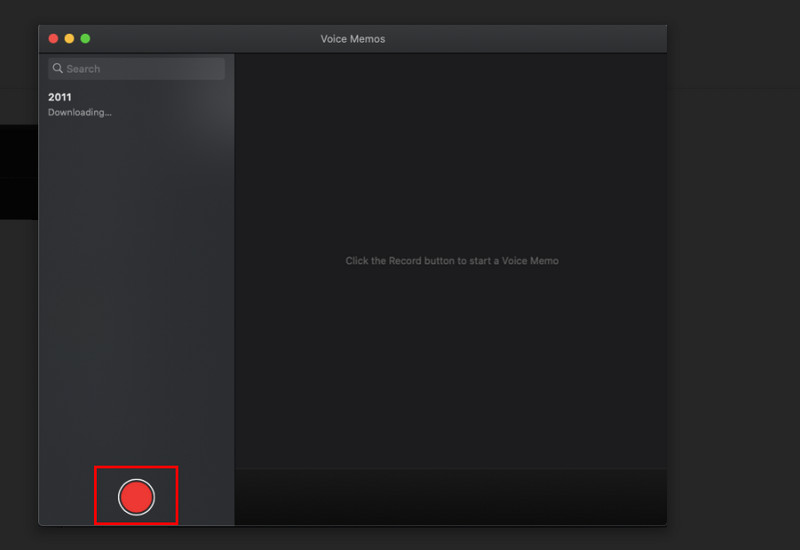Minimize the Voice Memos window with yellow button

tap(69, 39)
